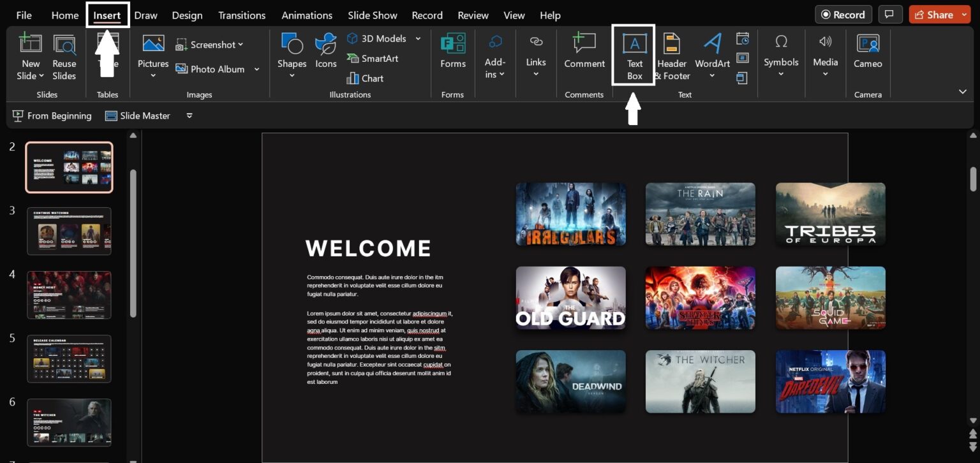The image size is (980, 463).
Task: Insert 3D Models cube icon
Action: 352,38
